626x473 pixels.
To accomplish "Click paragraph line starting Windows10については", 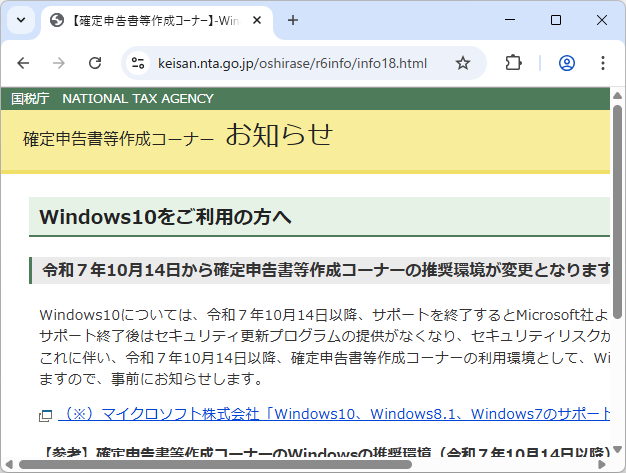I will pyautogui.click(x=324, y=315).
